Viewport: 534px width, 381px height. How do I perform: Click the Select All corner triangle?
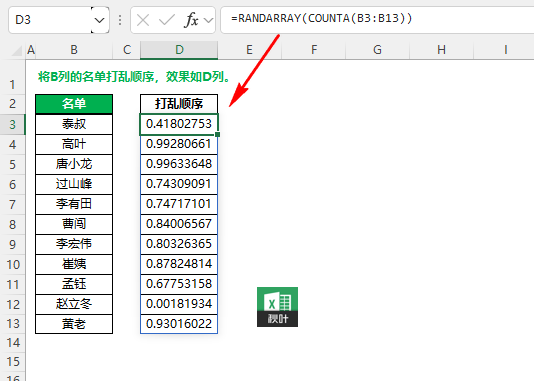(16, 50)
